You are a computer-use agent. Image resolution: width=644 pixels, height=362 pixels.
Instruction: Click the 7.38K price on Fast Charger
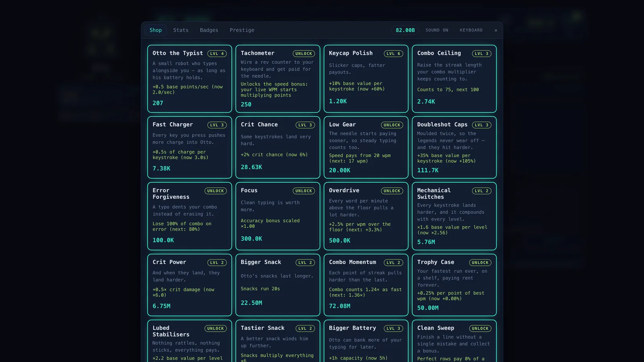coord(161,169)
